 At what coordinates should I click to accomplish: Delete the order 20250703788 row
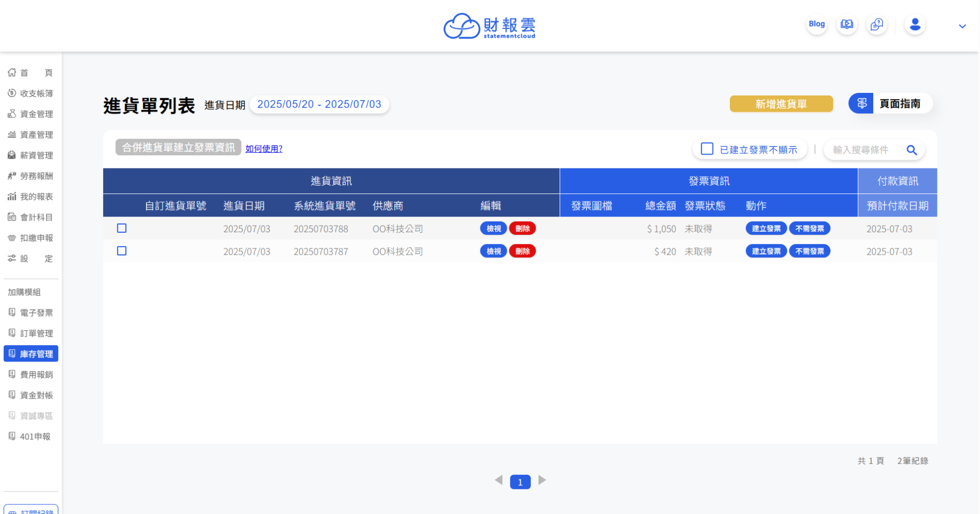click(522, 229)
